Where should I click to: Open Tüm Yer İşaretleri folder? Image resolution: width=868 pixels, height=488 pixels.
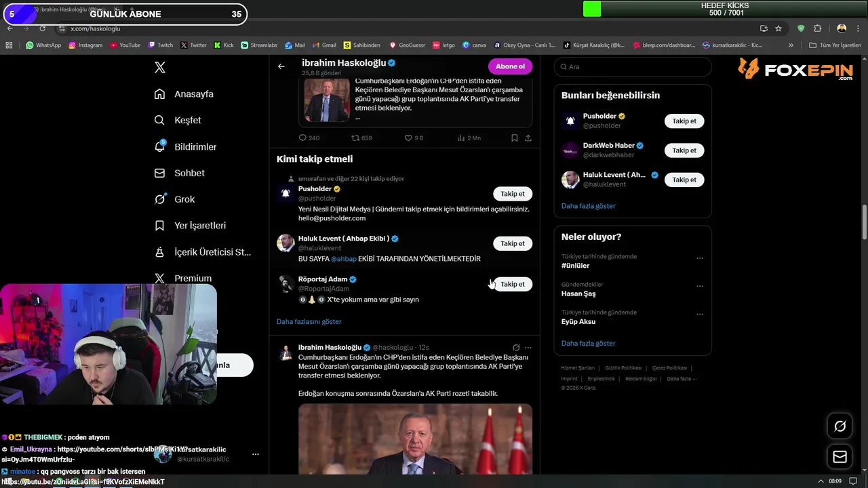835,45
